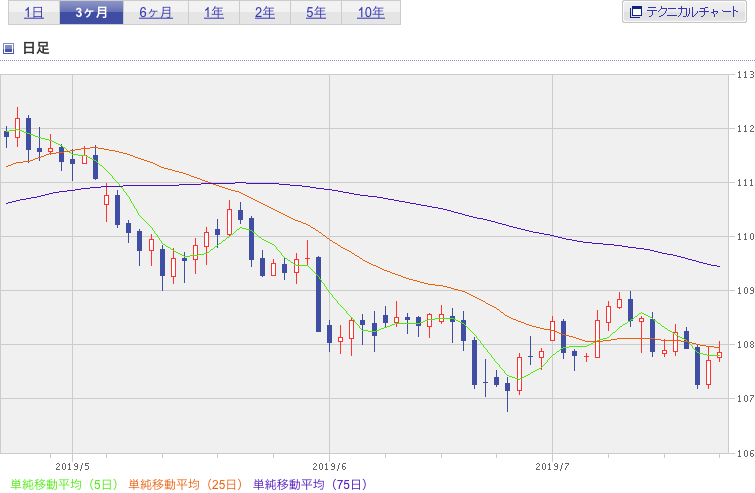Click the 単純移動平均（25日） orange legend
This screenshot has height=493, width=755.
click(x=185, y=484)
